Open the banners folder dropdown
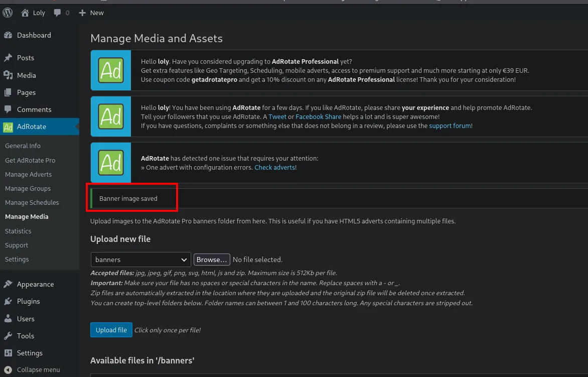This screenshot has width=588, height=377. 140,260
